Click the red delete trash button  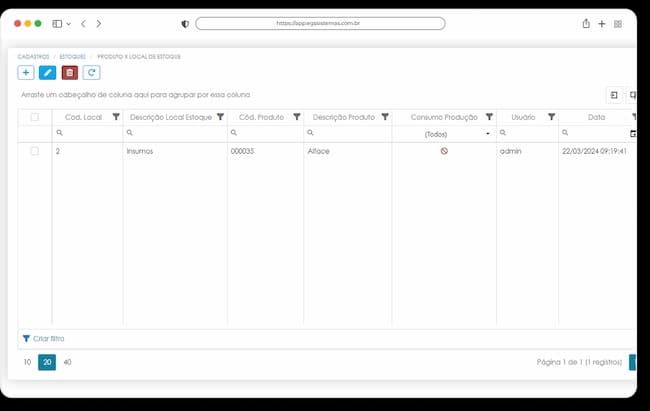click(70, 73)
